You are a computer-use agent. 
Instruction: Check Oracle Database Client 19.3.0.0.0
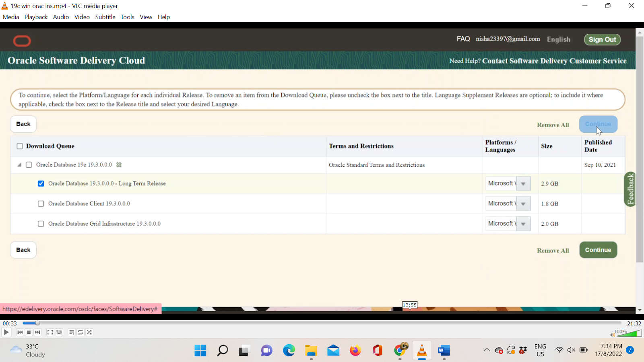click(x=41, y=204)
